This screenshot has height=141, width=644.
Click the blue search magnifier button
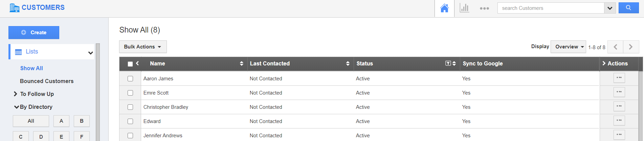(628, 8)
